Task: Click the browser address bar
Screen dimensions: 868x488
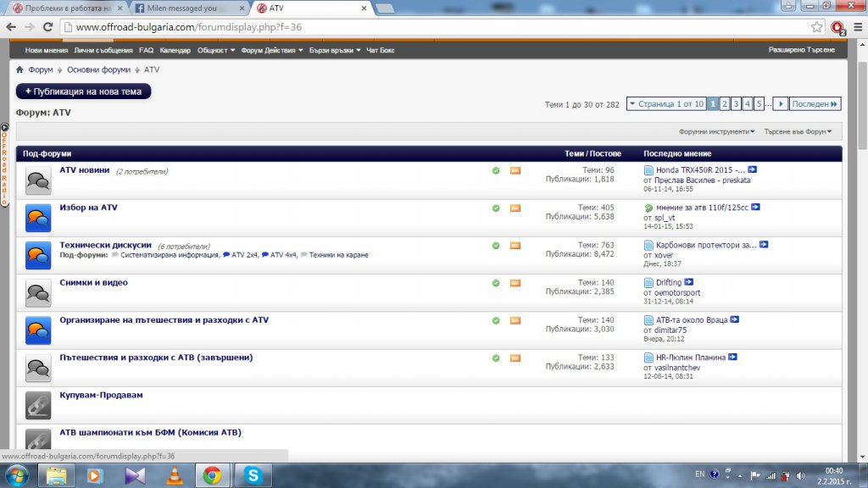Action: pos(437,27)
